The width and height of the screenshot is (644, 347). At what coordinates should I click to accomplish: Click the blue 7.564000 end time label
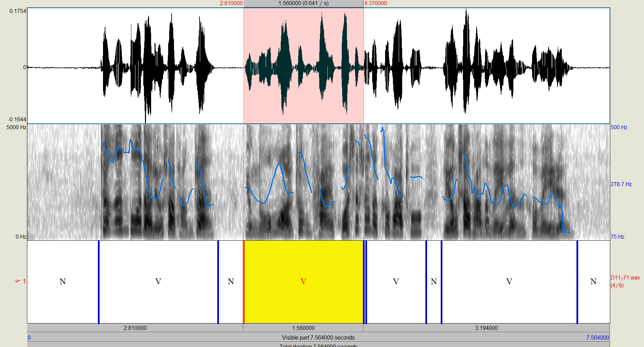[x=598, y=337]
